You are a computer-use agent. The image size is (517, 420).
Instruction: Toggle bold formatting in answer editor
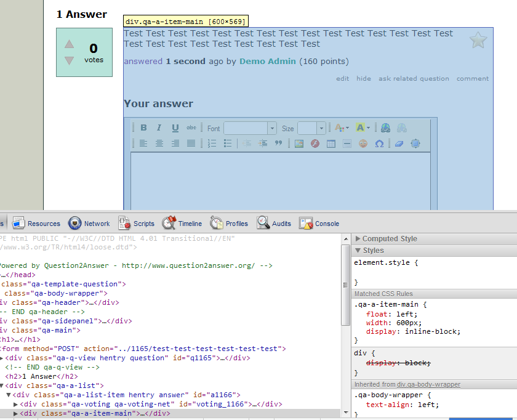click(x=143, y=128)
